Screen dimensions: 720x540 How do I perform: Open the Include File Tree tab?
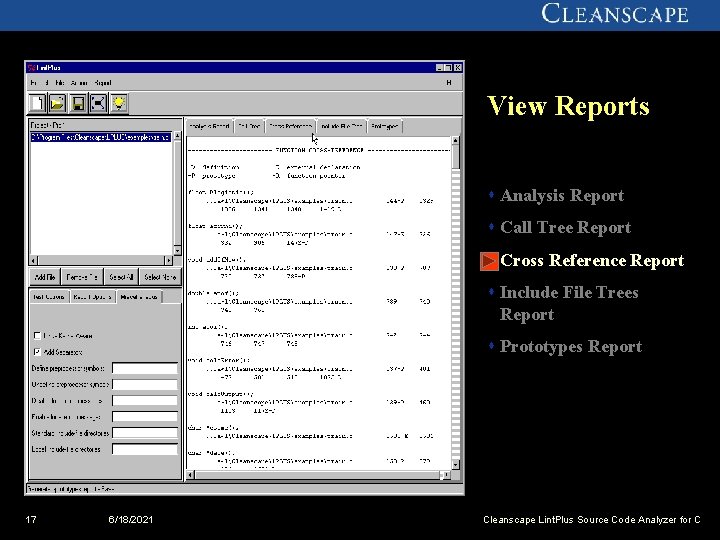click(342, 126)
